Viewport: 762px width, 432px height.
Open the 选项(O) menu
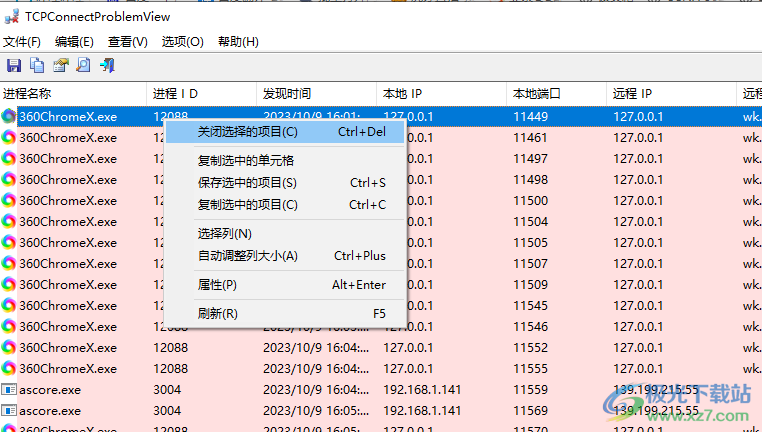click(x=182, y=42)
